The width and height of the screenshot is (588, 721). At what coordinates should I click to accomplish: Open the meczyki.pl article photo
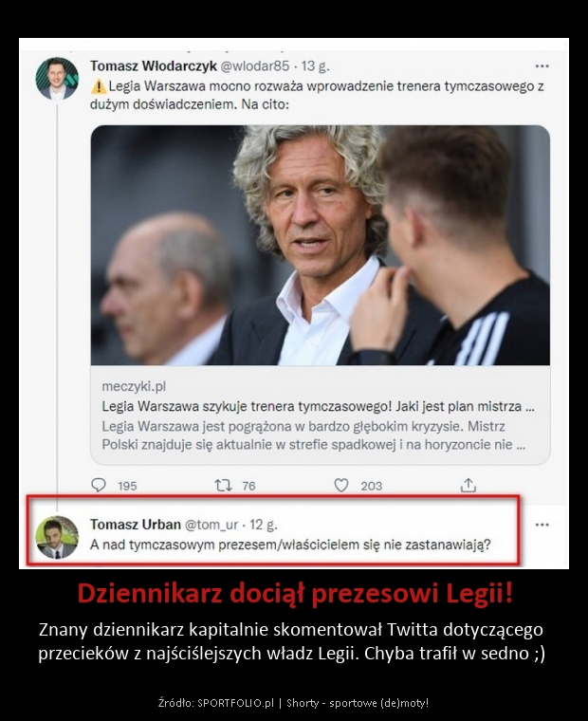[320, 245]
